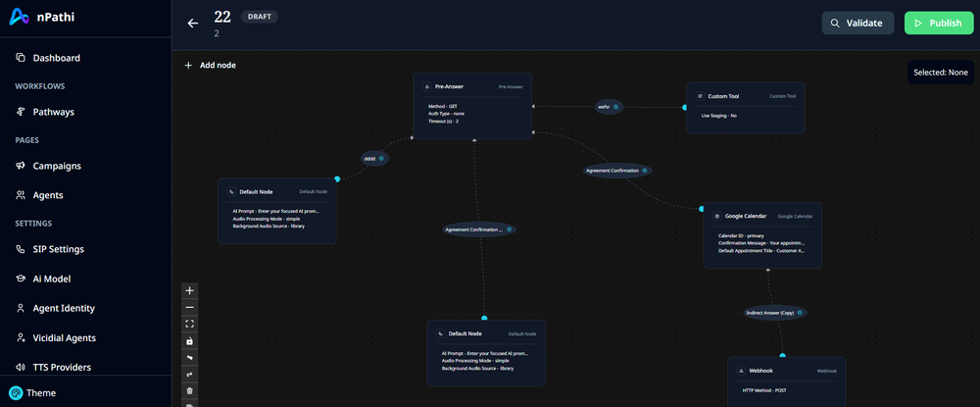Click the undo arrow in canvas controls
The width and height of the screenshot is (980, 407).
[x=190, y=357]
